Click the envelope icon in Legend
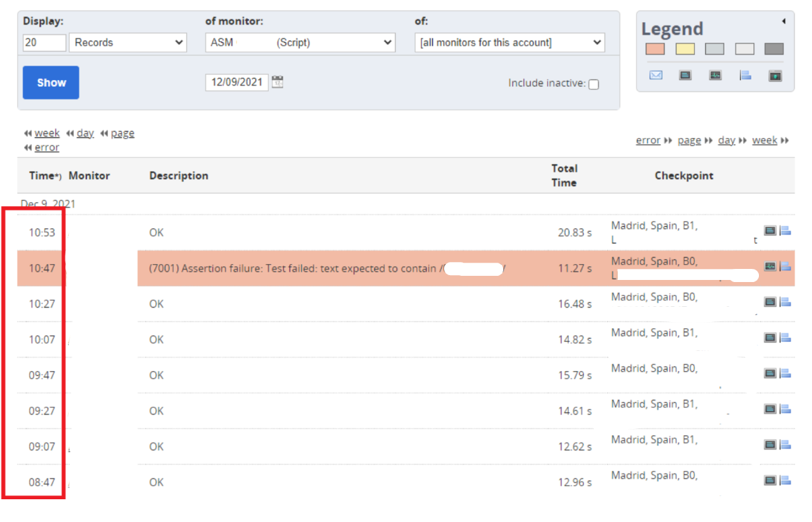 [x=656, y=75]
